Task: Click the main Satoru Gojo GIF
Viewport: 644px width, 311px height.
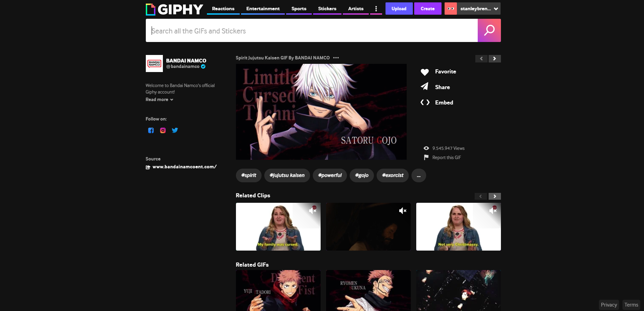Action: click(321, 112)
